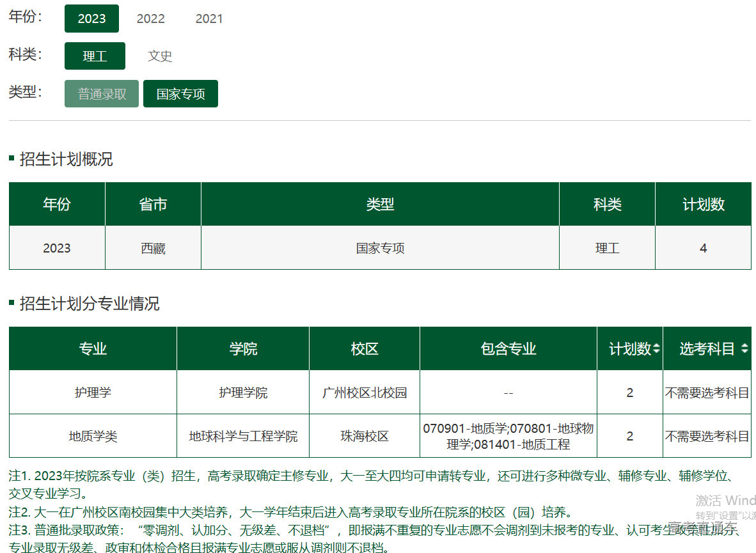This screenshot has height=553, width=756.
Task: Click the 包含专业 column header
Action: [x=508, y=349]
